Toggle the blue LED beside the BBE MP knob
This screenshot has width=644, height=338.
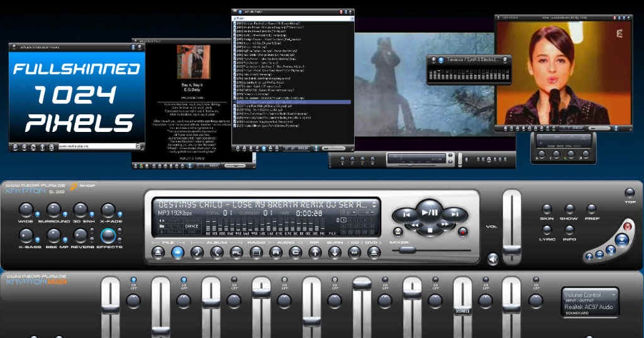click(x=65, y=239)
